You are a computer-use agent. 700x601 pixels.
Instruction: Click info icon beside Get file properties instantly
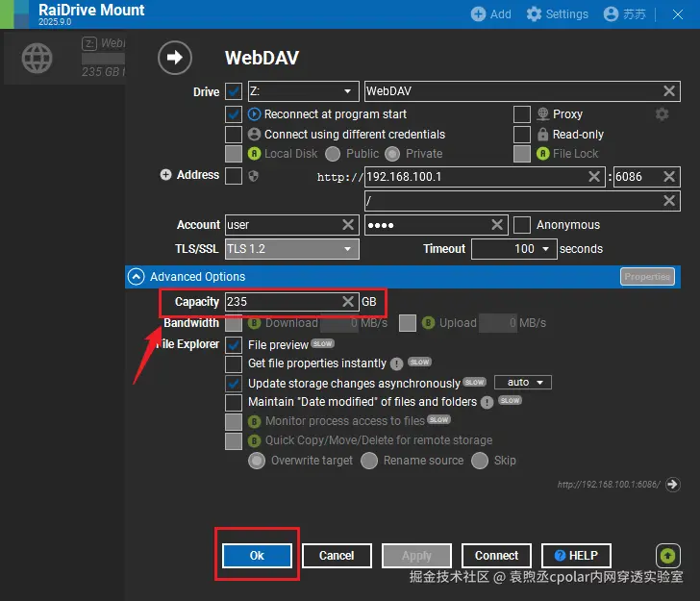396,364
